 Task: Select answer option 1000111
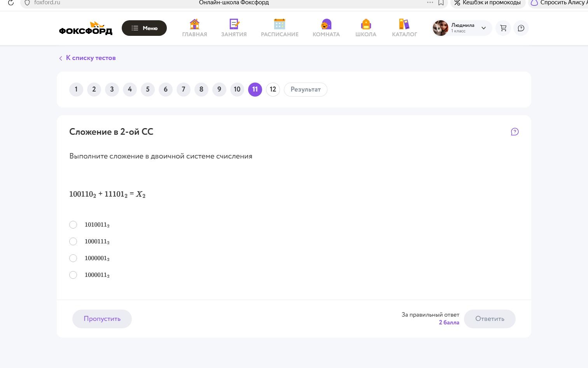click(x=73, y=241)
